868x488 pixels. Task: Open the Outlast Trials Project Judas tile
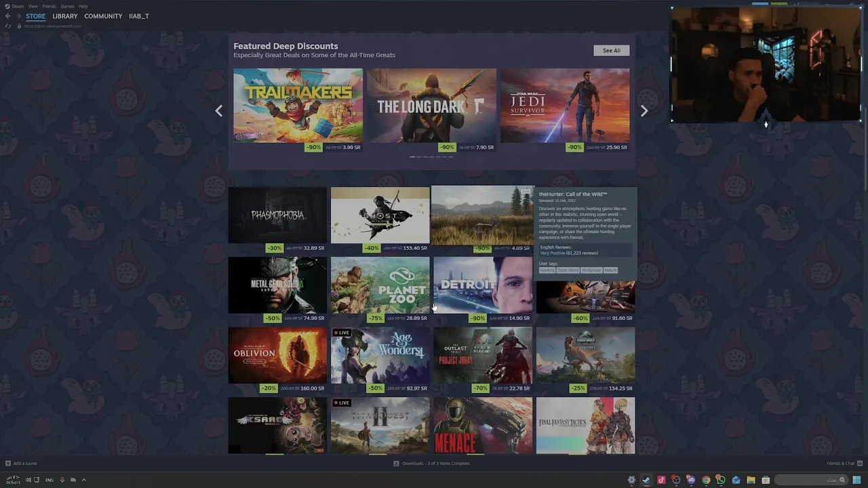pyautogui.click(x=483, y=355)
